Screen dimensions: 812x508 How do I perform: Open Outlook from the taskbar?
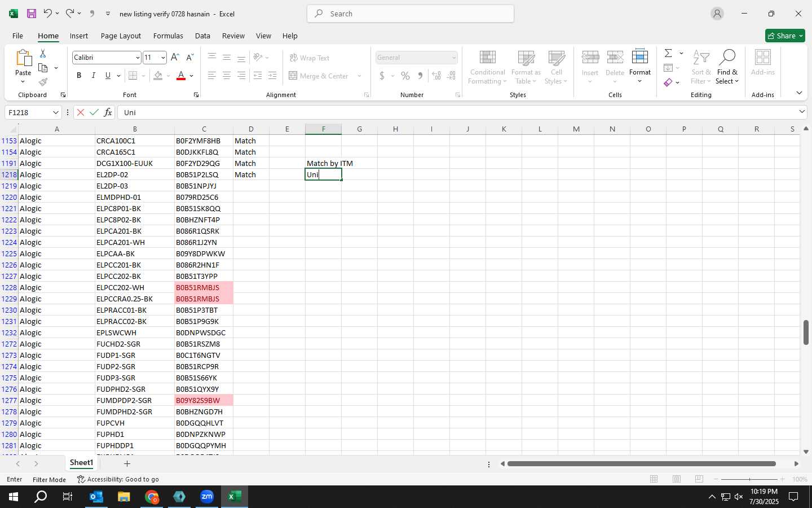point(96,497)
